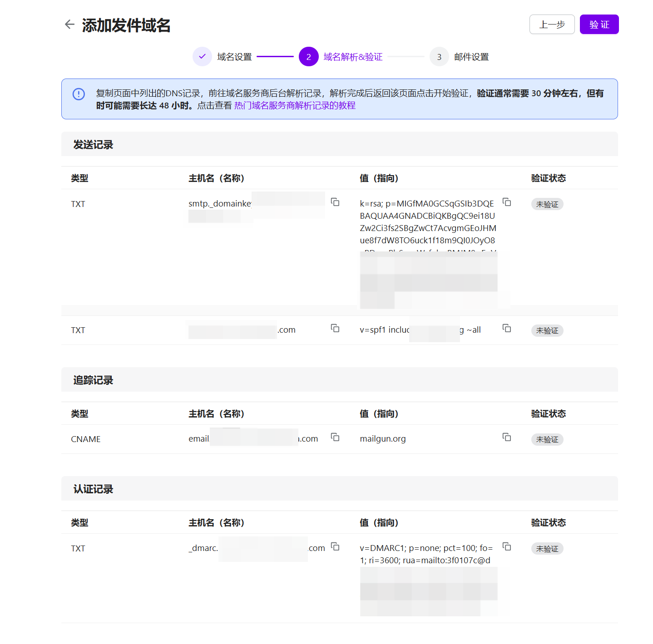Copy the v=spf1 record value
The height and width of the screenshot is (644, 653).
pos(507,328)
